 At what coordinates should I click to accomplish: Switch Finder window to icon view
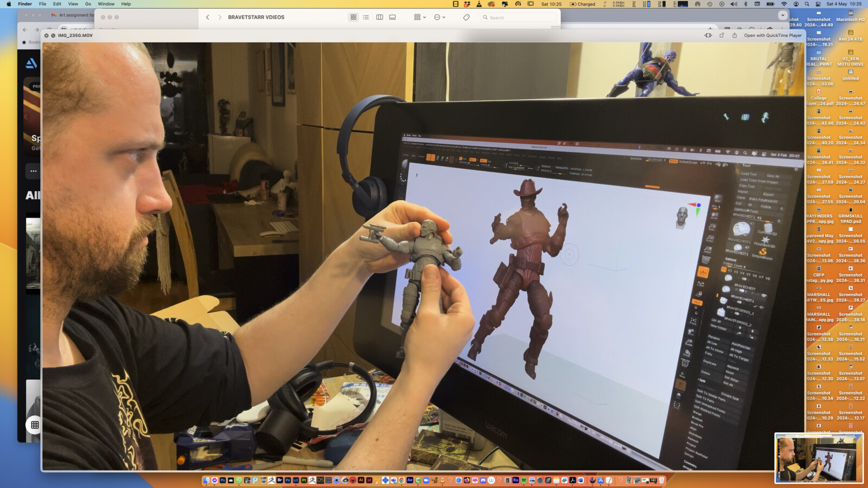click(353, 17)
